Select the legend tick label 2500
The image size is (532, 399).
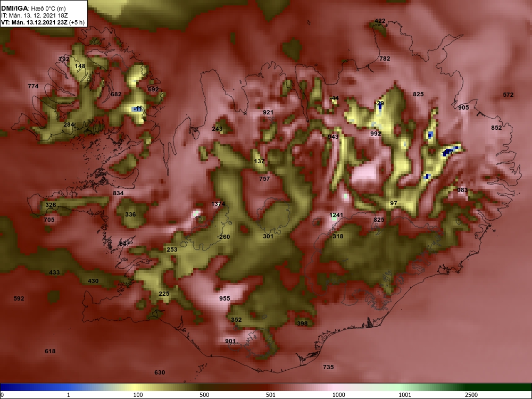click(x=471, y=395)
